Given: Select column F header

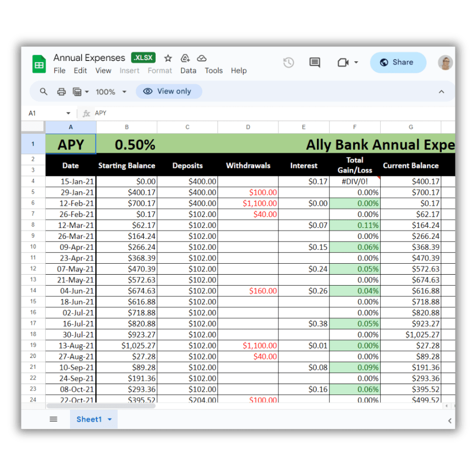Looking at the screenshot, I should click(x=355, y=127).
